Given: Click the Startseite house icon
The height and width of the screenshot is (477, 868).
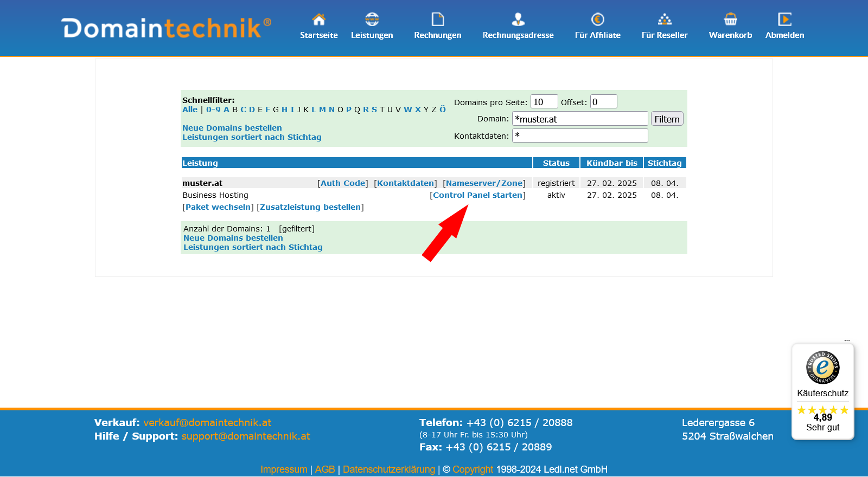Looking at the screenshot, I should click(x=318, y=20).
